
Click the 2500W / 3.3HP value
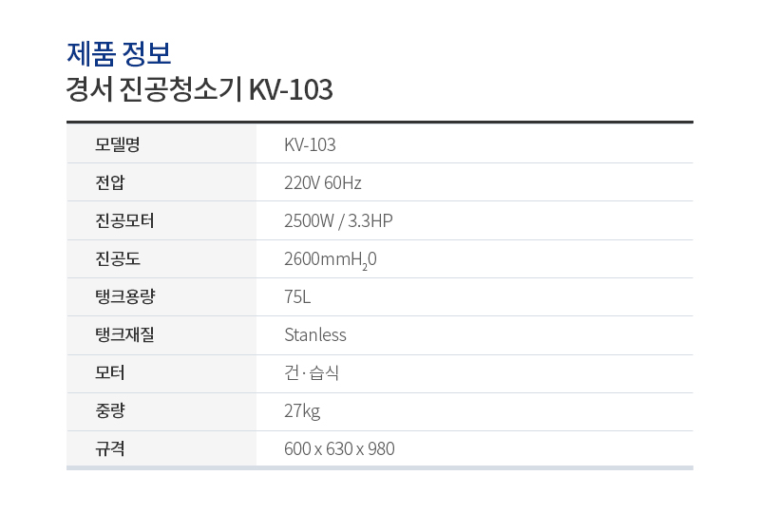338,220
